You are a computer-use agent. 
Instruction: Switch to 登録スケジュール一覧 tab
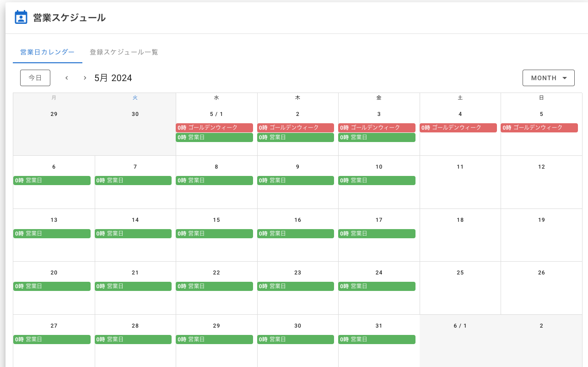pos(124,52)
